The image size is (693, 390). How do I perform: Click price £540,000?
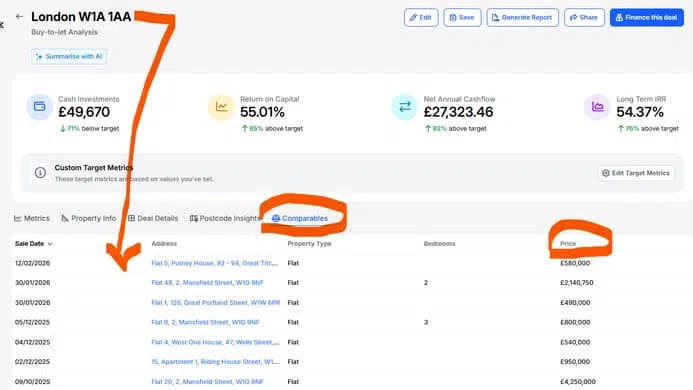coord(575,342)
